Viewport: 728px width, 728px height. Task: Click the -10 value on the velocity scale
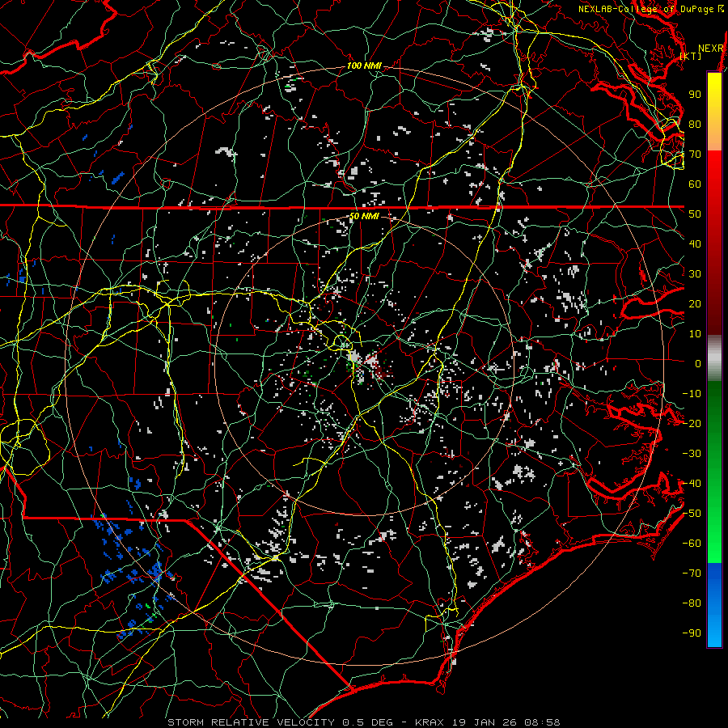coord(692,394)
